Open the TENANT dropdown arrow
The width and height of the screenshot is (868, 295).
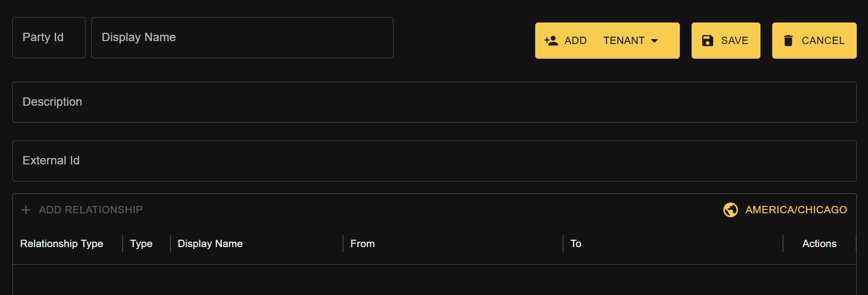tap(654, 41)
